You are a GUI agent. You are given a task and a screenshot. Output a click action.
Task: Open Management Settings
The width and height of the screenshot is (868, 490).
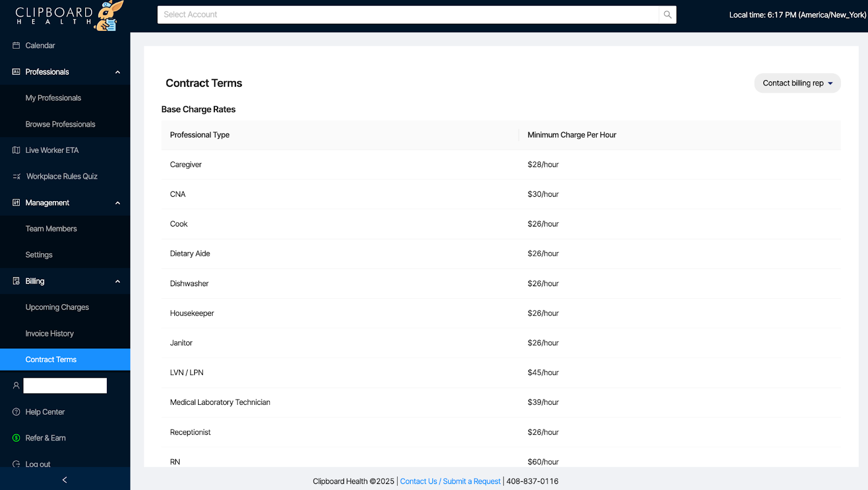click(39, 255)
